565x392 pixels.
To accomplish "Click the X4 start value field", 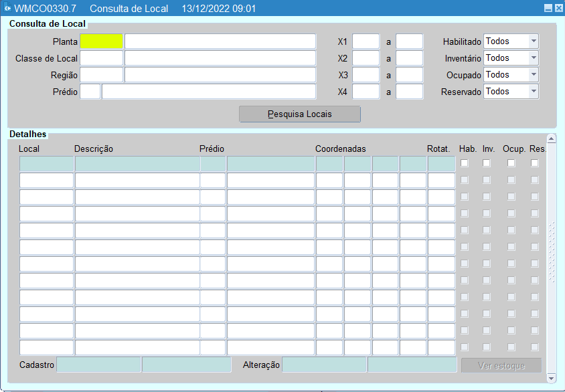I will [x=366, y=92].
